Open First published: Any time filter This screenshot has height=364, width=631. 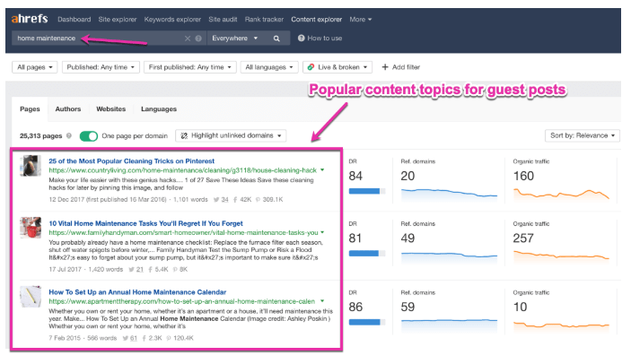pyautogui.click(x=190, y=67)
